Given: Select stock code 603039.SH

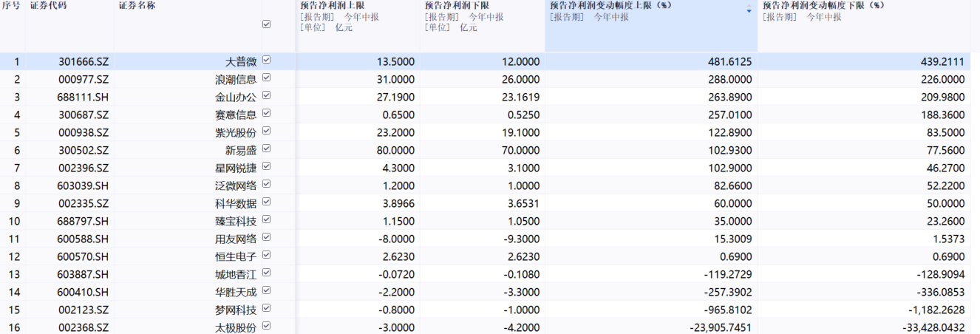Looking at the screenshot, I should 83,185.
